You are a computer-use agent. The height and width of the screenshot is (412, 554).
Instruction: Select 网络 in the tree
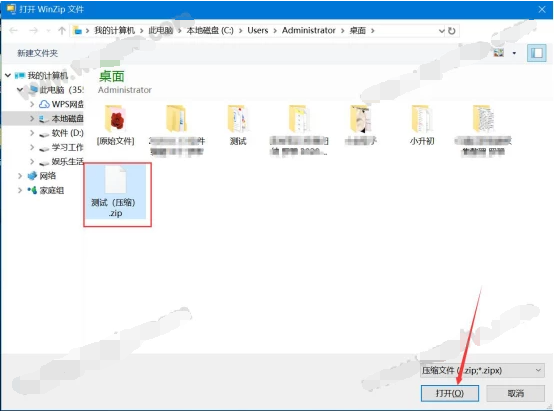48,176
